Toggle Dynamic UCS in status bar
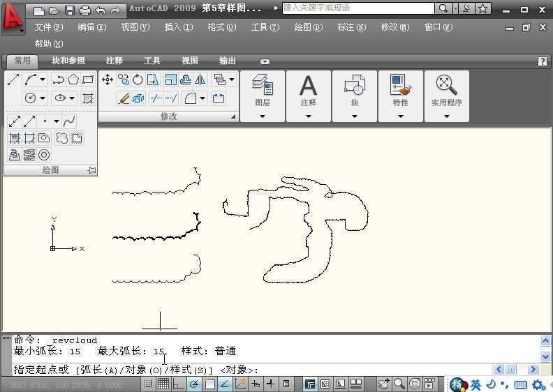This screenshot has height=392, width=553. 240,384
